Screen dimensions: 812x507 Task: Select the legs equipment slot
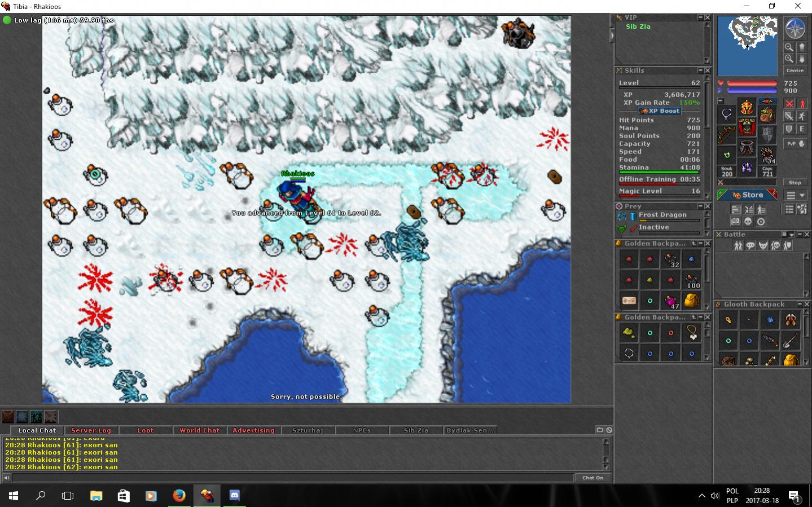tap(747, 148)
